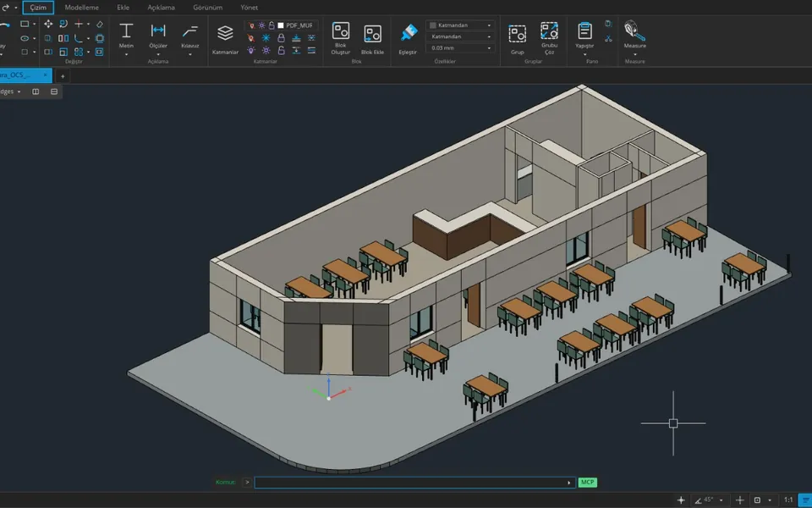Click the Komut command input field
Viewport: 812px width, 508px height.
414,482
